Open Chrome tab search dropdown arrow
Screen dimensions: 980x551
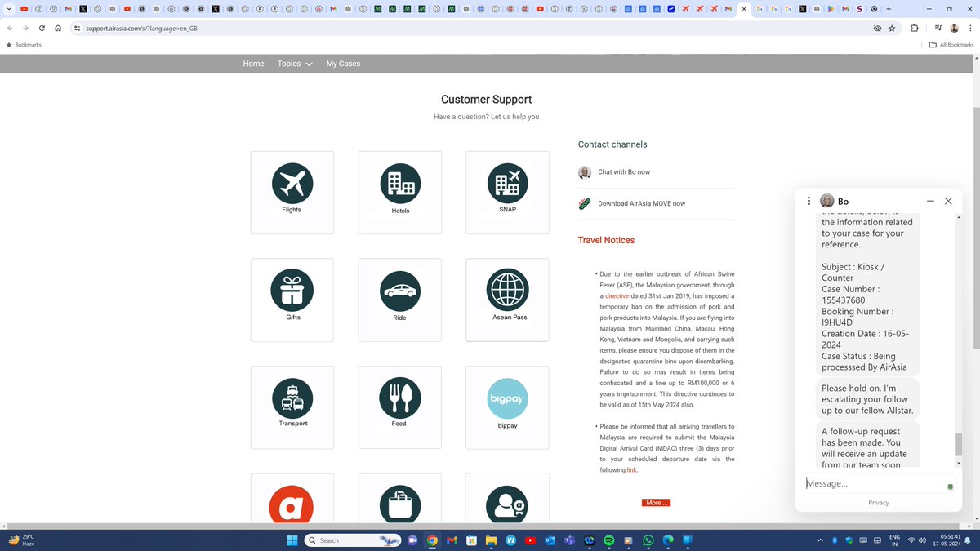(8, 9)
